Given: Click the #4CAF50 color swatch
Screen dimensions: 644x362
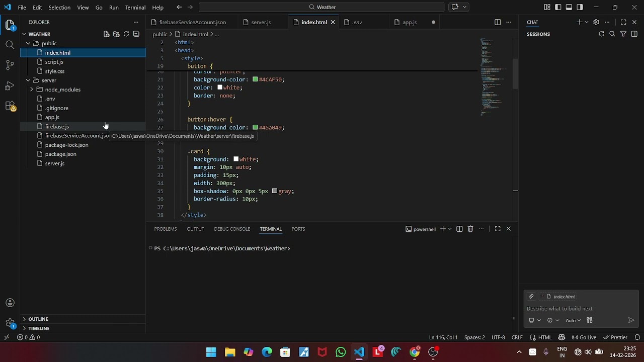Looking at the screenshot, I should tap(255, 79).
